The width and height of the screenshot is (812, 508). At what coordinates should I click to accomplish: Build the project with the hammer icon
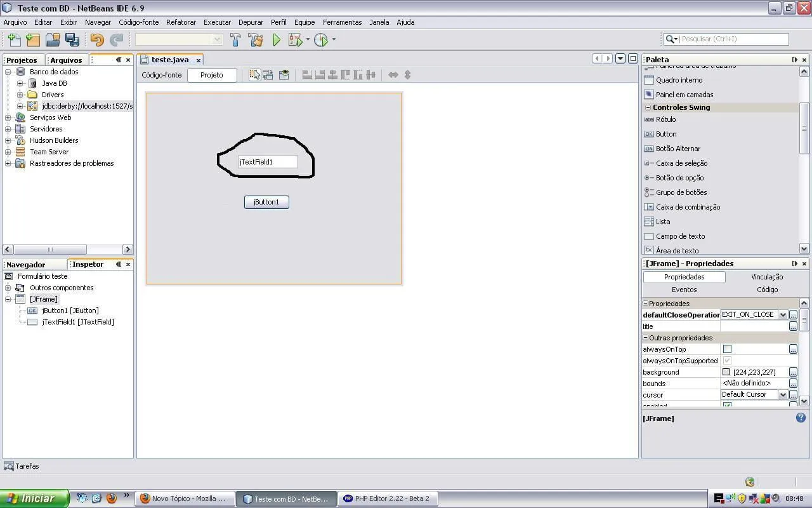coord(235,40)
